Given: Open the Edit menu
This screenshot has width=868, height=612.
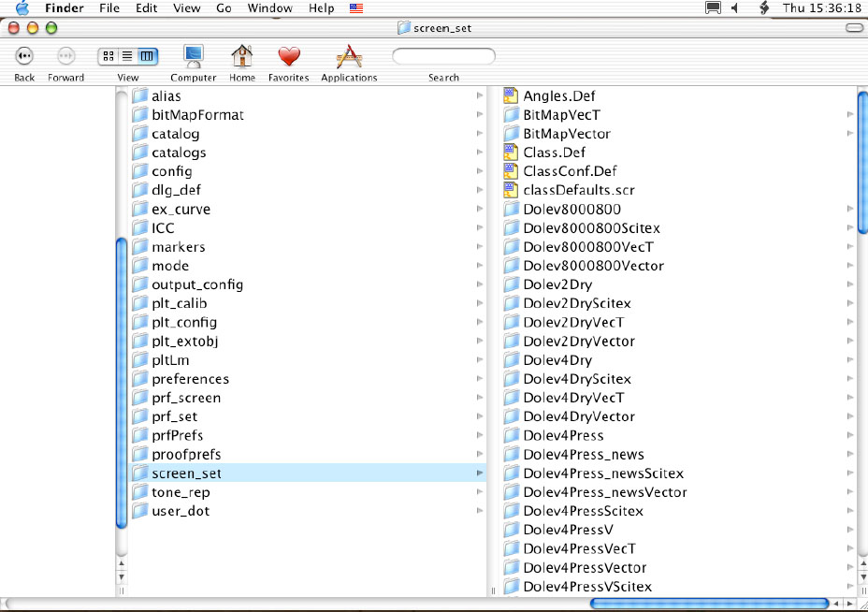Looking at the screenshot, I should (146, 8).
